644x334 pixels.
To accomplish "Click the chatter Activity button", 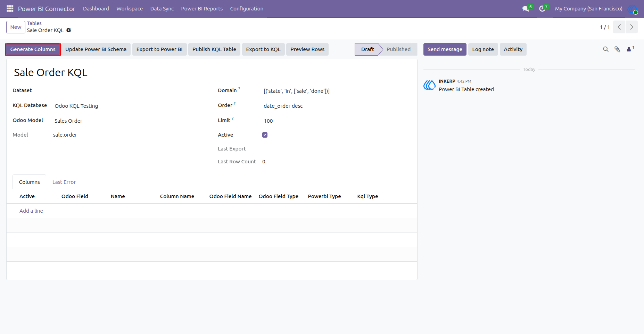I will 513,49.
